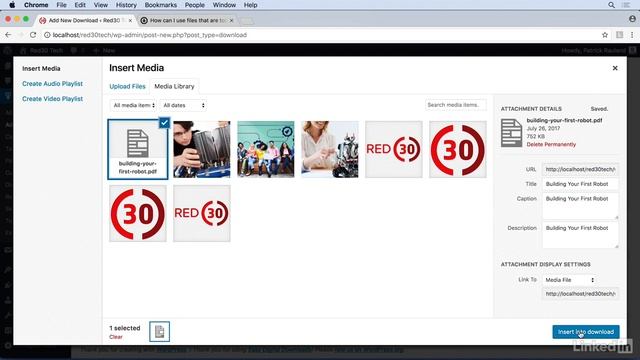Open Create Audio Playlist

pos(52,84)
